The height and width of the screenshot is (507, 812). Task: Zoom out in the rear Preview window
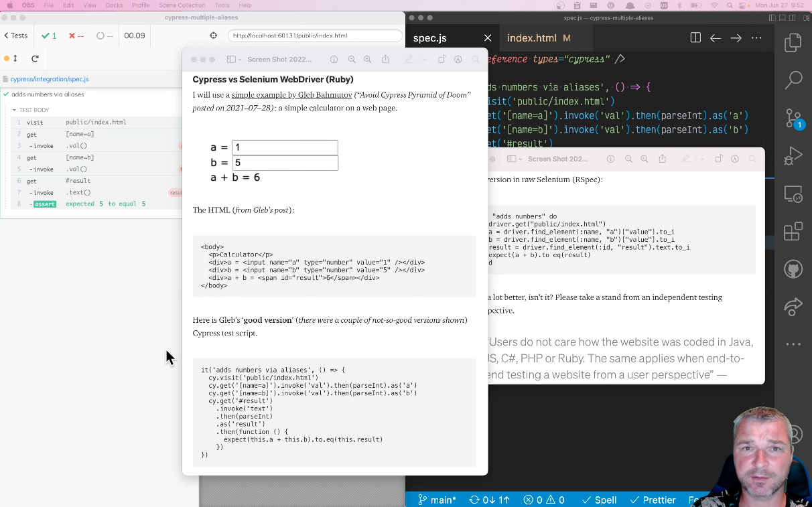tap(628, 159)
